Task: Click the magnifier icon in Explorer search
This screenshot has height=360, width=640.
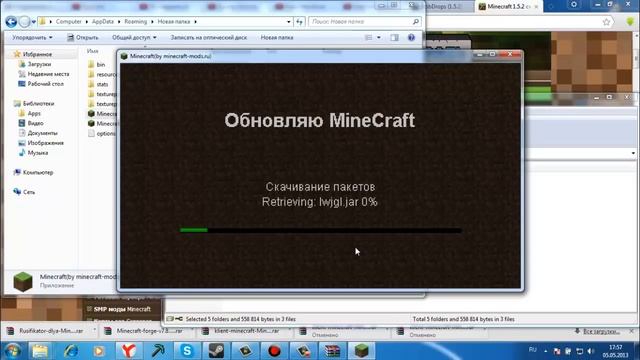Action: tap(416, 22)
